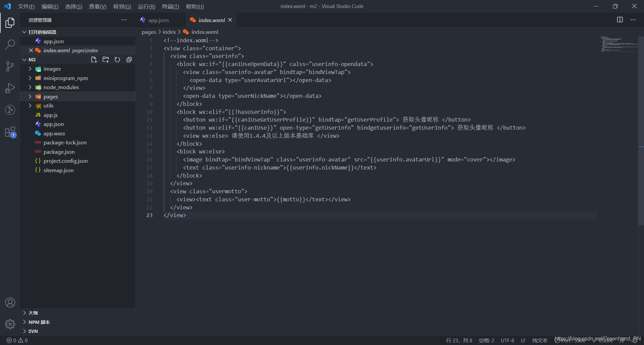
Task: Switch to the app.json editor tab
Action: pos(160,20)
